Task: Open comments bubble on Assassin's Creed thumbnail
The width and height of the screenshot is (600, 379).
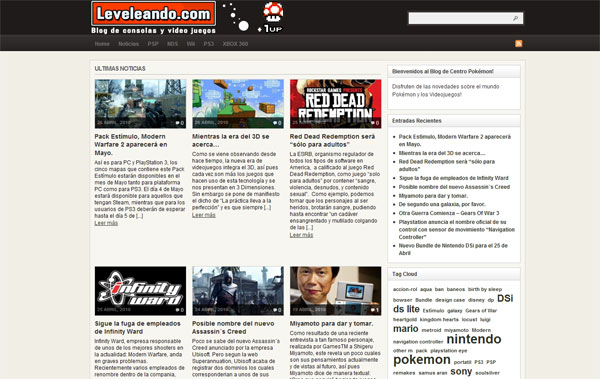Action: (x=277, y=310)
